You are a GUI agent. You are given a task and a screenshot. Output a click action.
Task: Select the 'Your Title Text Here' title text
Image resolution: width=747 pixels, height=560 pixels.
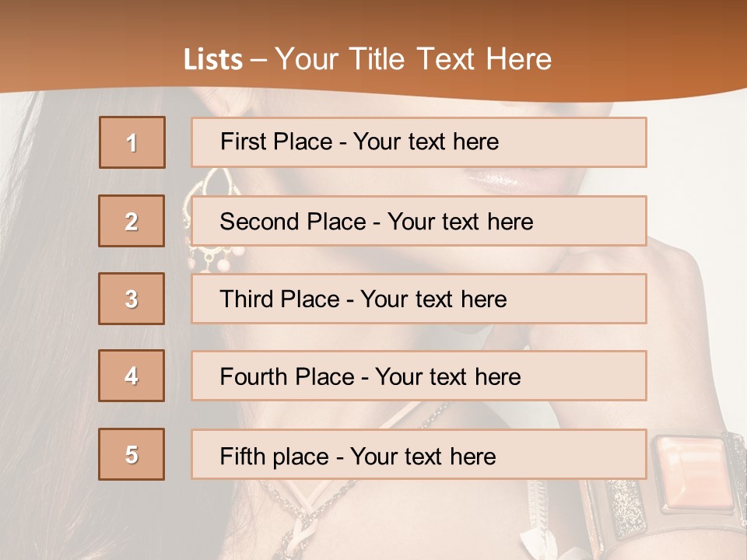click(x=413, y=60)
